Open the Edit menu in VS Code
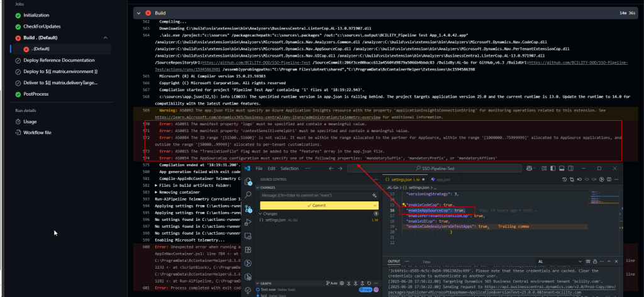 272,169
